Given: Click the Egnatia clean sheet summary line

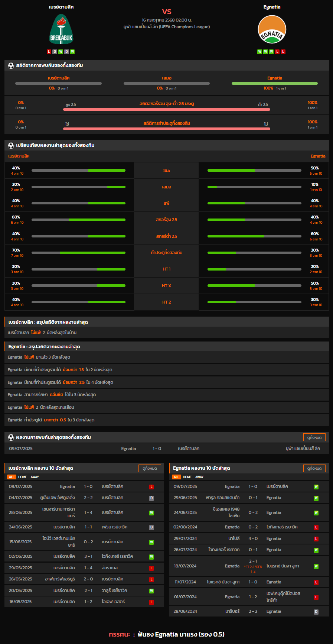Looking at the screenshot, I should point(167,395).
